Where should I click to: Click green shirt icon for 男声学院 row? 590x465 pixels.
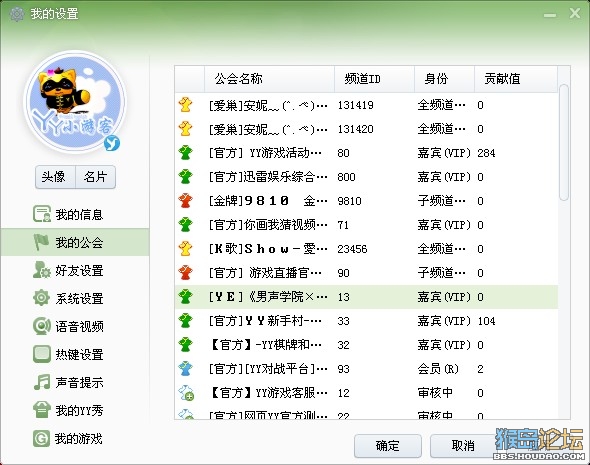point(186,297)
